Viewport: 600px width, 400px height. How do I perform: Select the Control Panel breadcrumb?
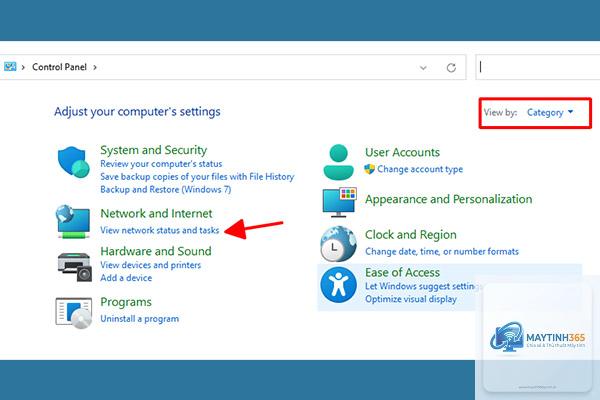pyautogui.click(x=59, y=67)
